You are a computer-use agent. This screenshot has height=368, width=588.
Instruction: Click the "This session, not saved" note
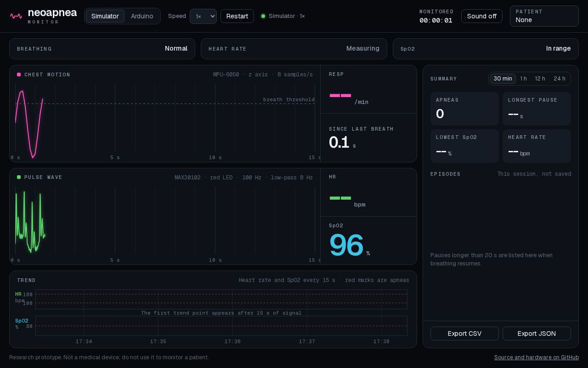[534, 174]
